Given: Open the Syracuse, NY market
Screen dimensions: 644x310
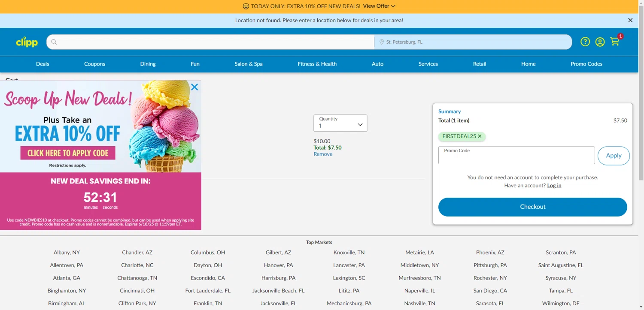Looking at the screenshot, I should (x=561, y=278).
